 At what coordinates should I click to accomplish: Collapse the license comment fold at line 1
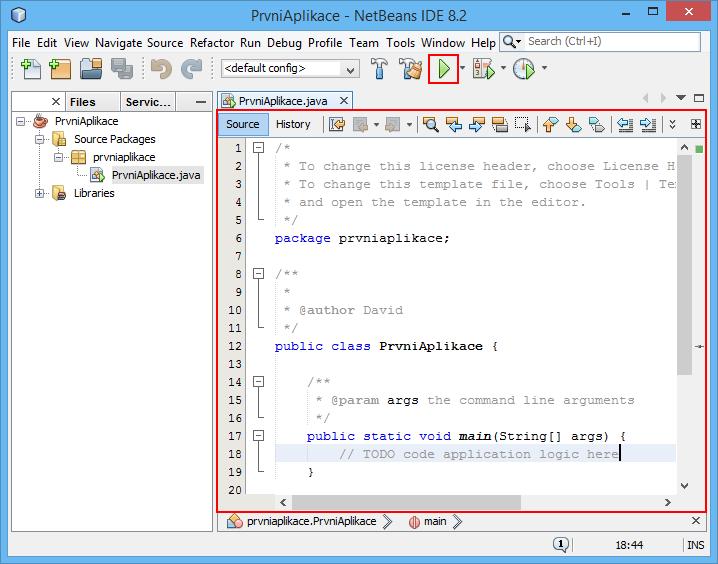click(x=259, y=147)
